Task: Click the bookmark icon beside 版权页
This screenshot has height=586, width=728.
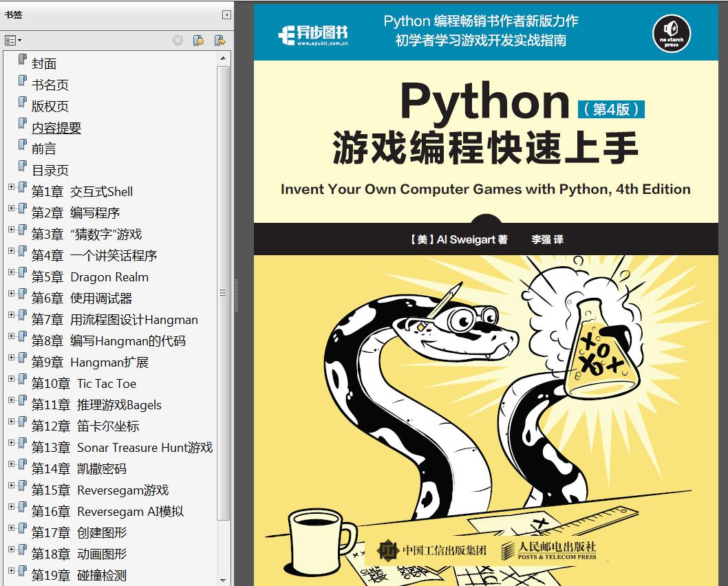Action: click(22, 102)
